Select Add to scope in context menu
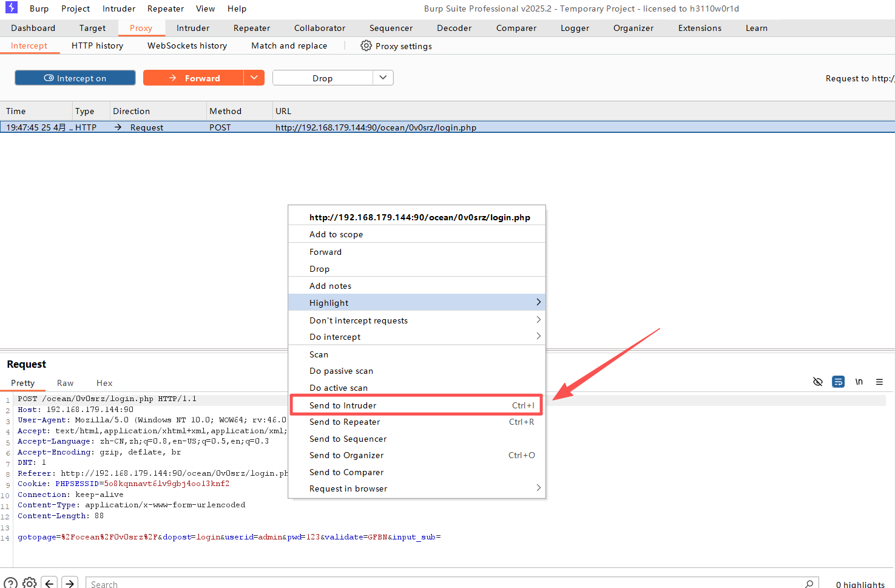 click(417, 234)
